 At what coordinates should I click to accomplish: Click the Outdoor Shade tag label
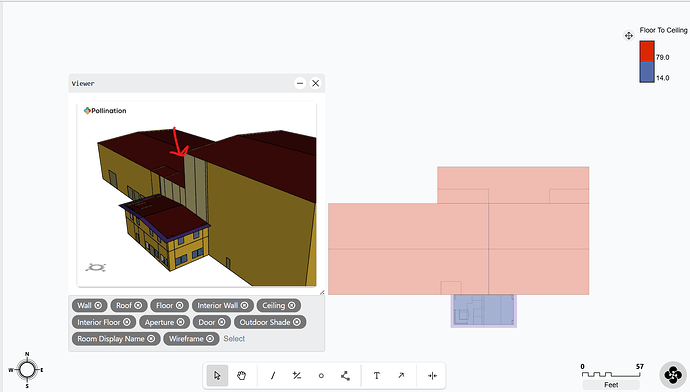265,322
